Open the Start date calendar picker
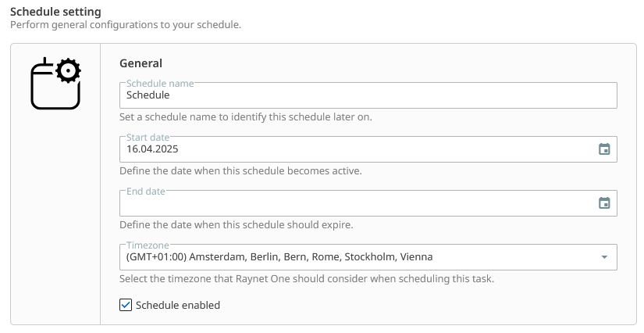This screenshot has height=333, width=644. tap(603, 149)
